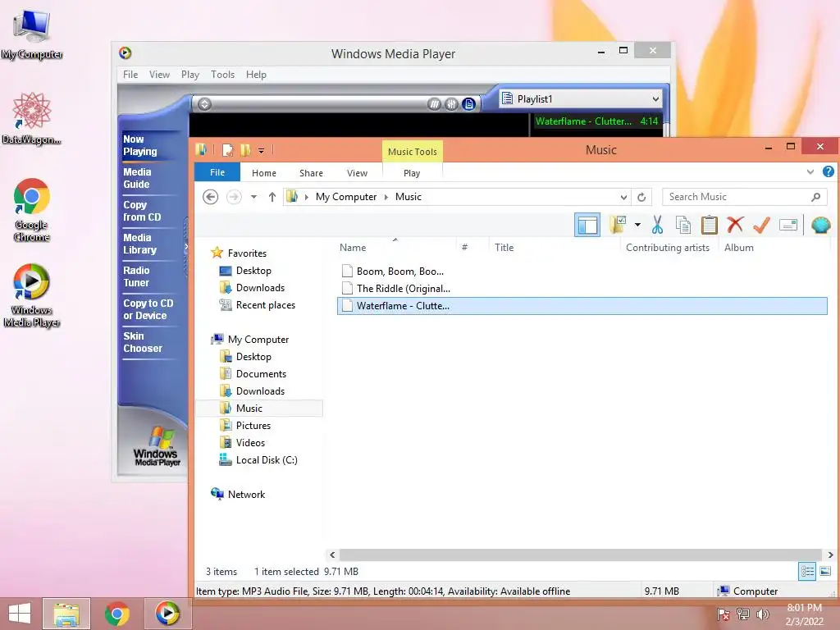Viewport: 840px width, 630px height.
Task: Click the Cut scissors icon
Action: tap(657, 225)
